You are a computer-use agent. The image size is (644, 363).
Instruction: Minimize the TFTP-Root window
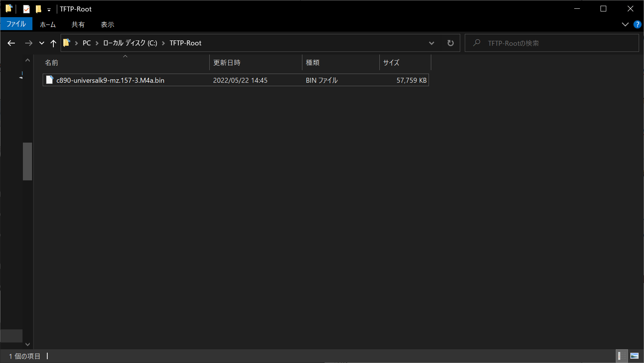(x=577, y=8)
